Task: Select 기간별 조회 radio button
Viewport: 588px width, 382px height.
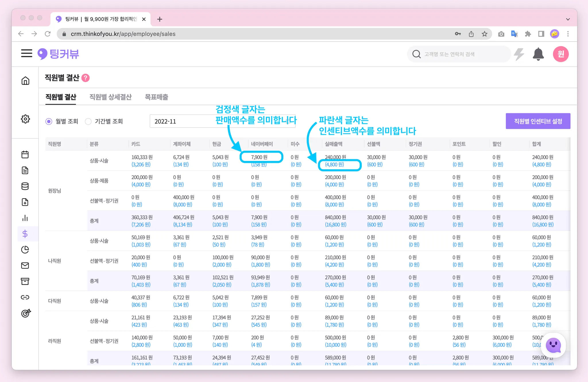Action: pyautogui.click(x=88, y=121)
